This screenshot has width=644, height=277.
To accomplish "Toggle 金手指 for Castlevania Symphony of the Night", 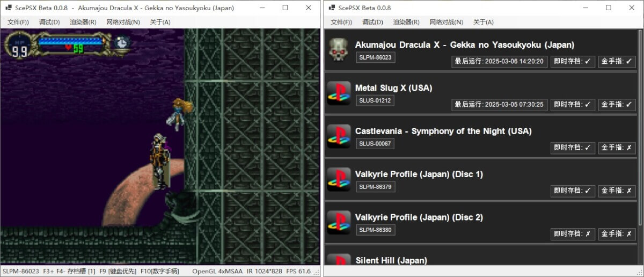I will [617, 147].
